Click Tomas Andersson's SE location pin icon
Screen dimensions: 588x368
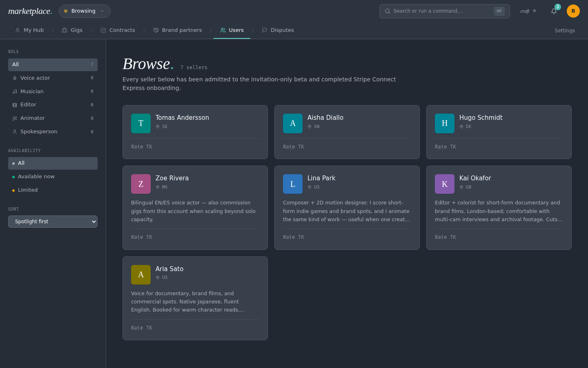tap(158, 127)
